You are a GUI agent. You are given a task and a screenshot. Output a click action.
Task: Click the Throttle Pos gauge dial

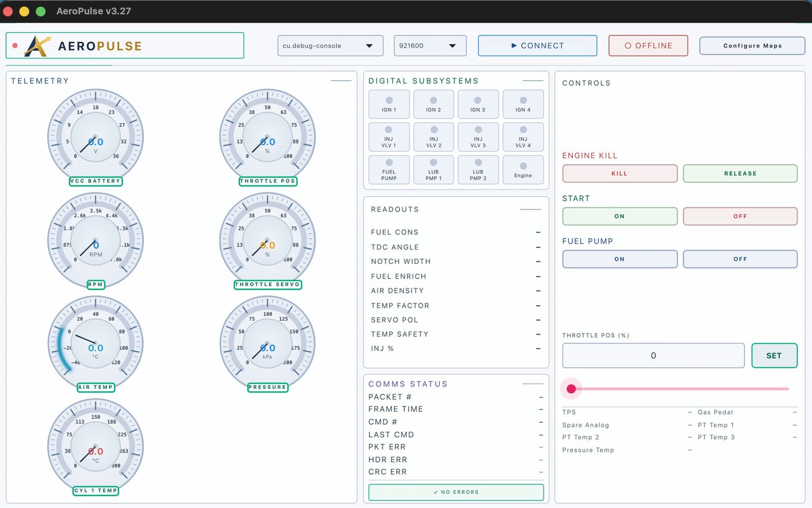(267, 137)
